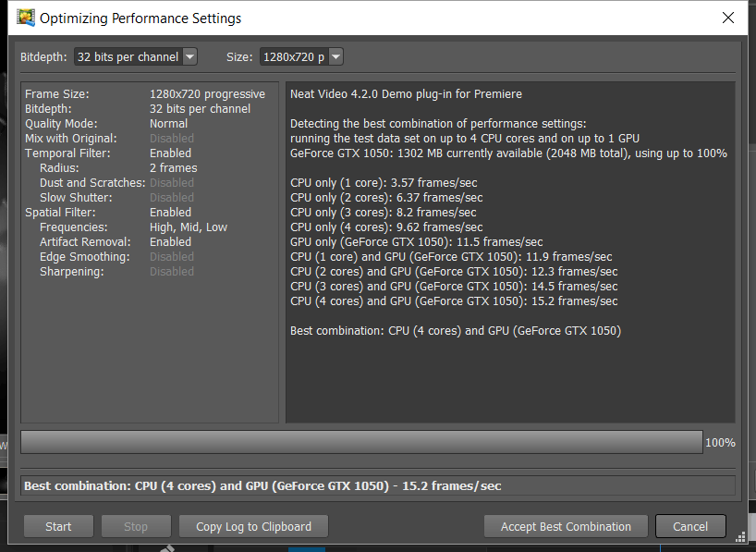756x552 pixels.
Task: Click the "CPU only (3 cores): 8.2 frames/sec" line
Action: [x=384, y=213]
